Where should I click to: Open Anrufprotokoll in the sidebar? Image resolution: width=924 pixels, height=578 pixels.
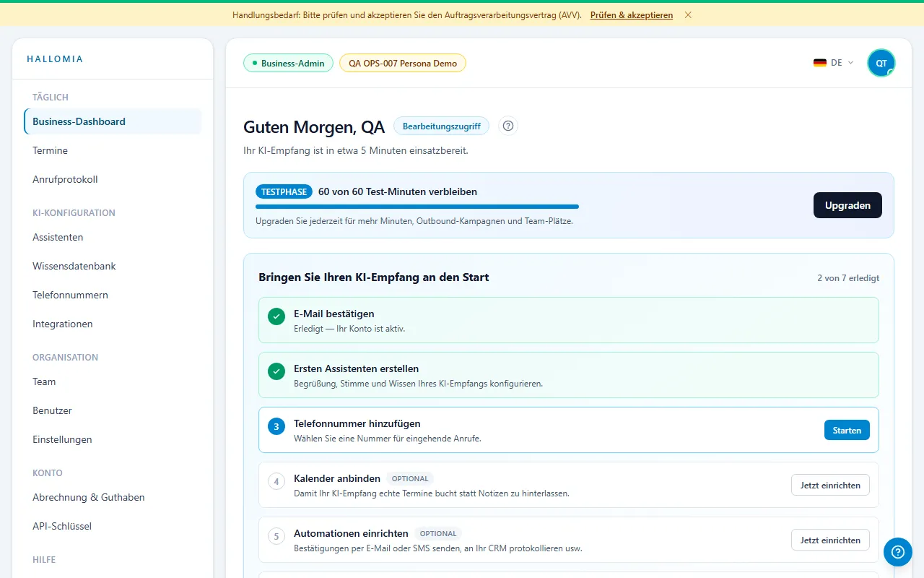click(113, 179)
